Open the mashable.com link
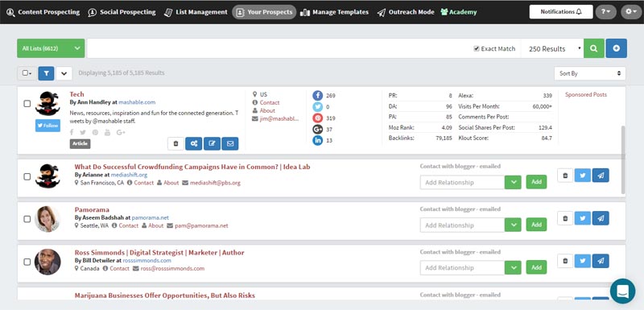 (x=137, y=102)
